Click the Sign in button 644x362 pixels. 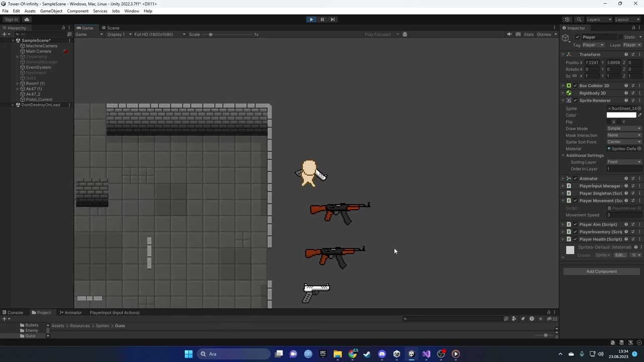(11, 19)
